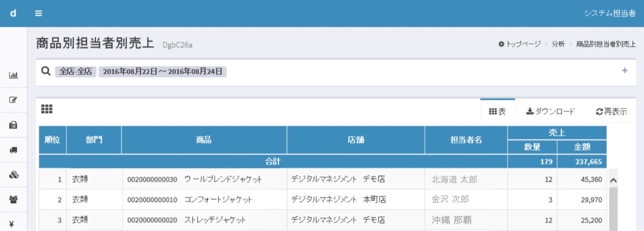
Task: Select ストレッチジャケット product cell
Action: (204, 220)
